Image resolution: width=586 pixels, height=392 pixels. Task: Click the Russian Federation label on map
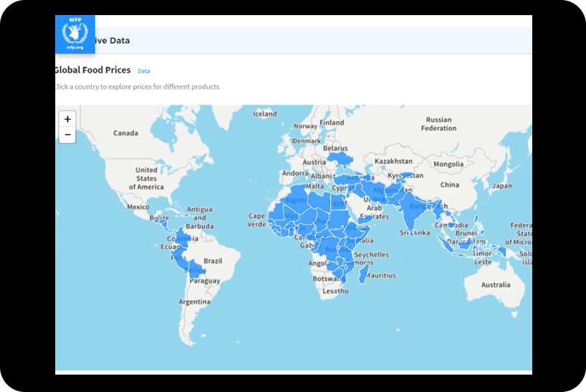pyautogui.click(x=438, y=124)
